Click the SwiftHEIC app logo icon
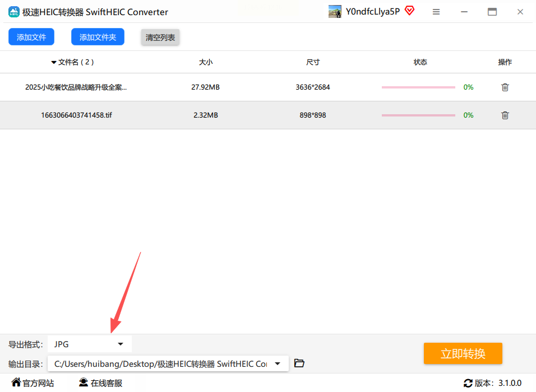 click(x=13, y=12)
